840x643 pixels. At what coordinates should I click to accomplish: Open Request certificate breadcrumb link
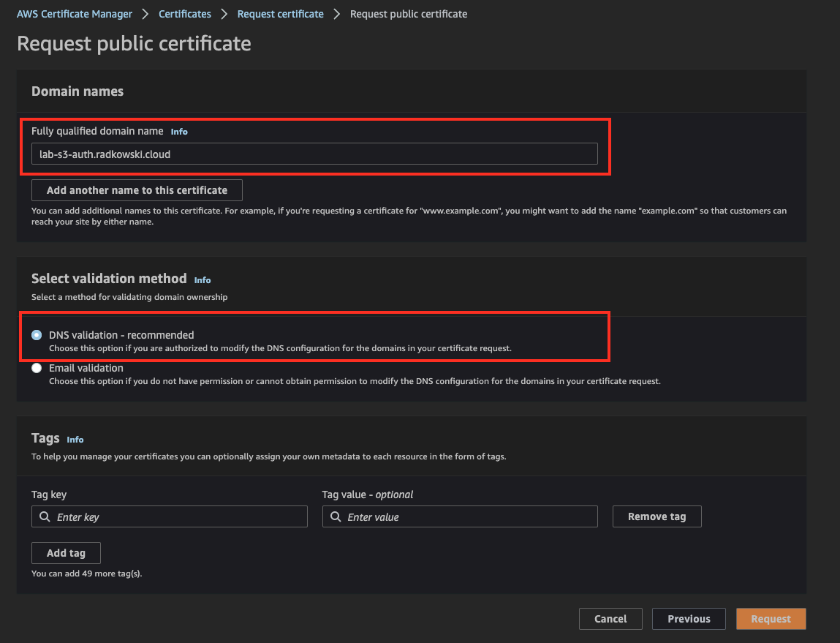tap(280, 14)
